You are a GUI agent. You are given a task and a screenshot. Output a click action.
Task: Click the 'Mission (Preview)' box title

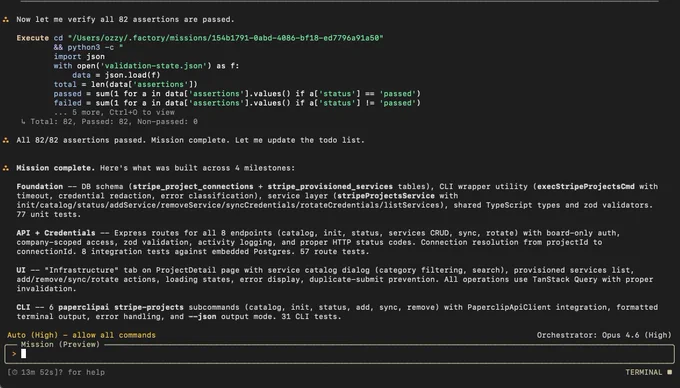click(x=60, y=344)
